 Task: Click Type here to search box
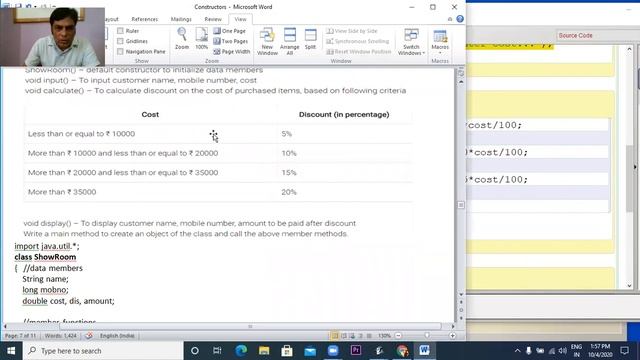point(103,351)
